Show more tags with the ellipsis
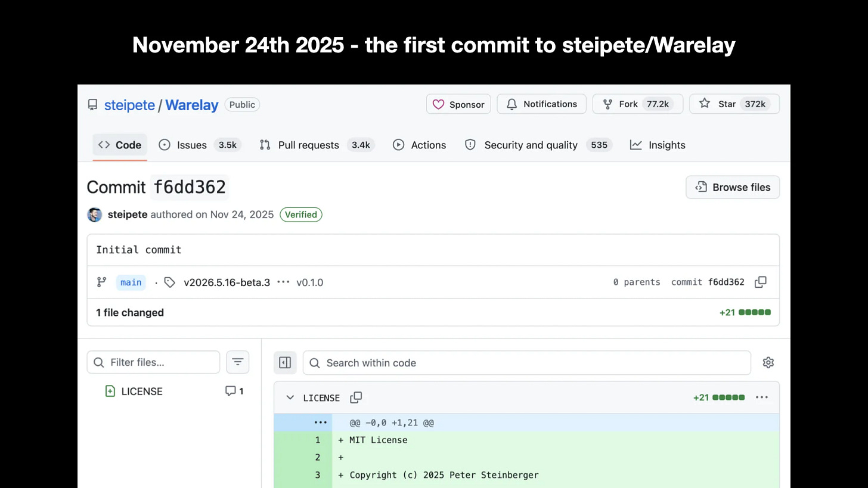Screen dimensions: 868x488 pos(283,282)
